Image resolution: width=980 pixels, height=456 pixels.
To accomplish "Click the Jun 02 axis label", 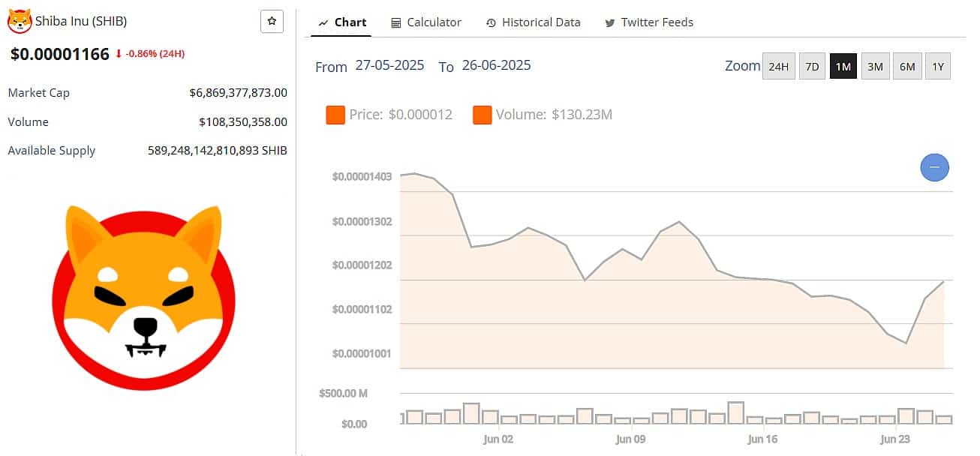I will pos(498,439).
